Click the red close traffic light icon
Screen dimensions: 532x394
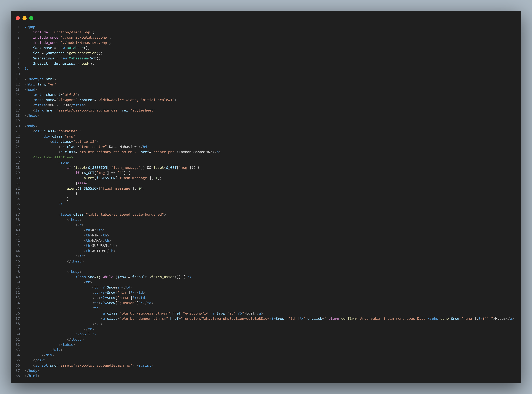[x=18, y=18]
